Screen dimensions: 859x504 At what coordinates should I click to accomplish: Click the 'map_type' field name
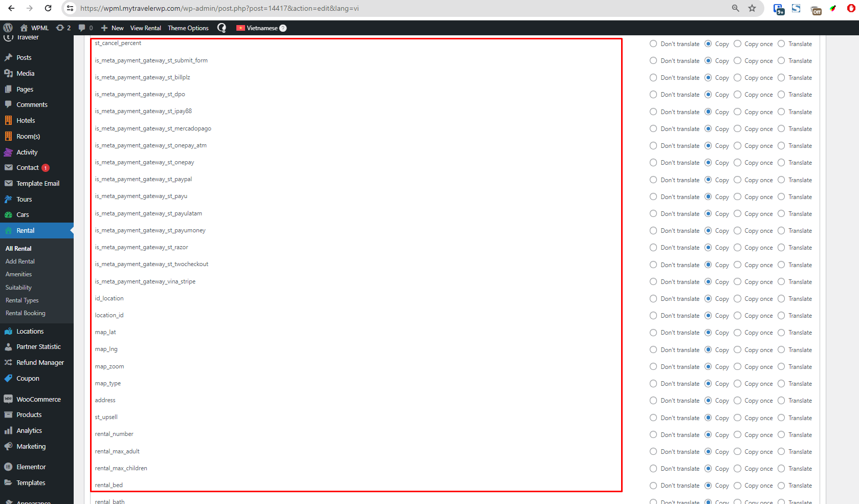pyautogui.click(x=107, y=384)
